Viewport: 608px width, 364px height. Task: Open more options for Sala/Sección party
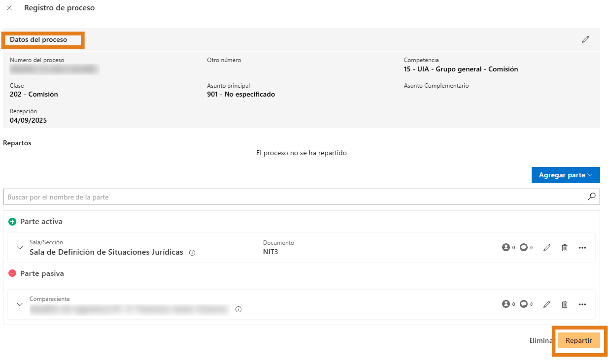click(582, 248)
